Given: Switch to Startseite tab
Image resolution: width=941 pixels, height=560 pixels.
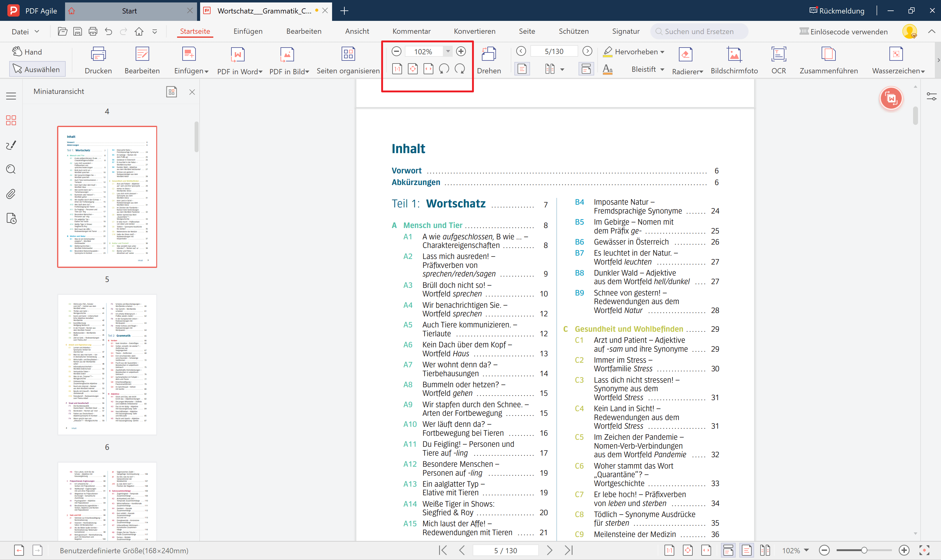Looking at the screenshot, I should point(195,31).
